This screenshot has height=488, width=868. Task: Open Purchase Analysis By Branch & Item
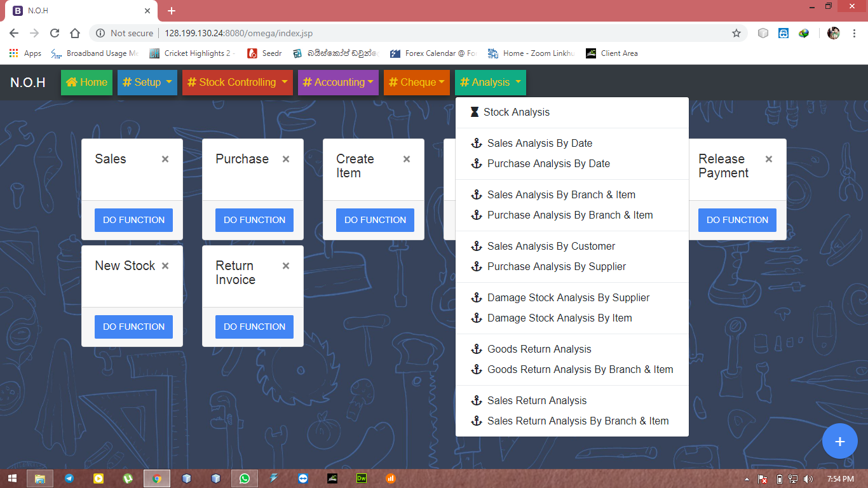(x=572, y=215)
